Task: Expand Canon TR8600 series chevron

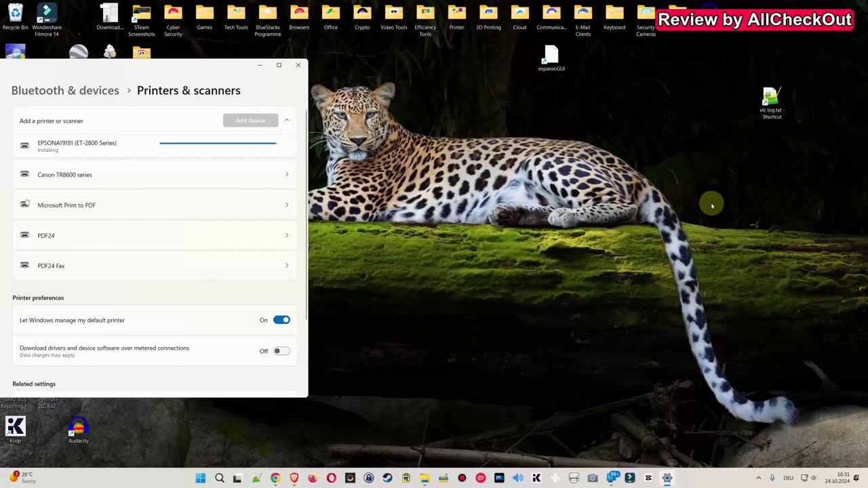Action: click(287, 175)
